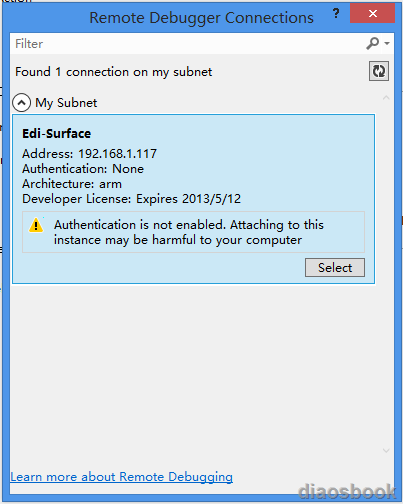Click the yellow warning triangle icon

[x=36, y=225]
